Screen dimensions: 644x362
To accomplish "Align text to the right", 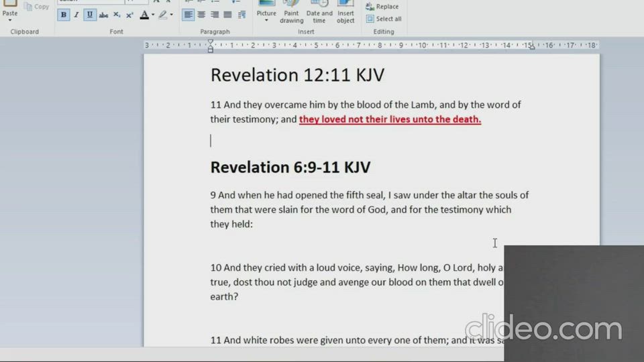I will coord(215,15).
